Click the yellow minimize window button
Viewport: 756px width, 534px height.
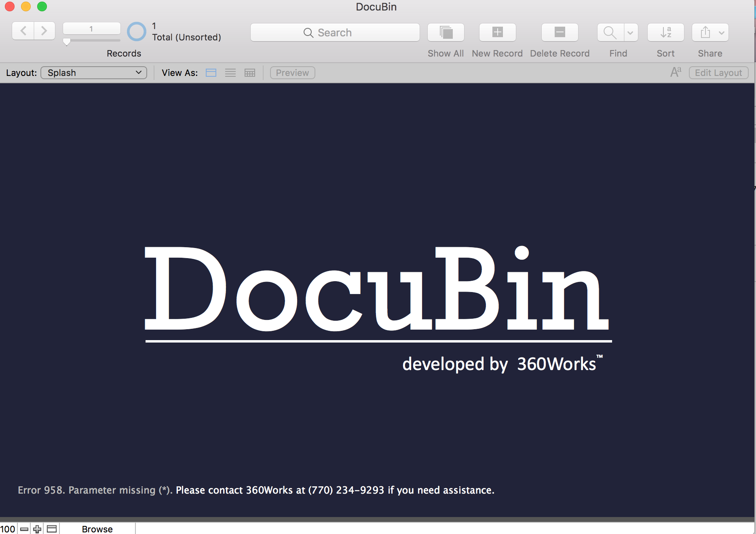coord(26,6)
